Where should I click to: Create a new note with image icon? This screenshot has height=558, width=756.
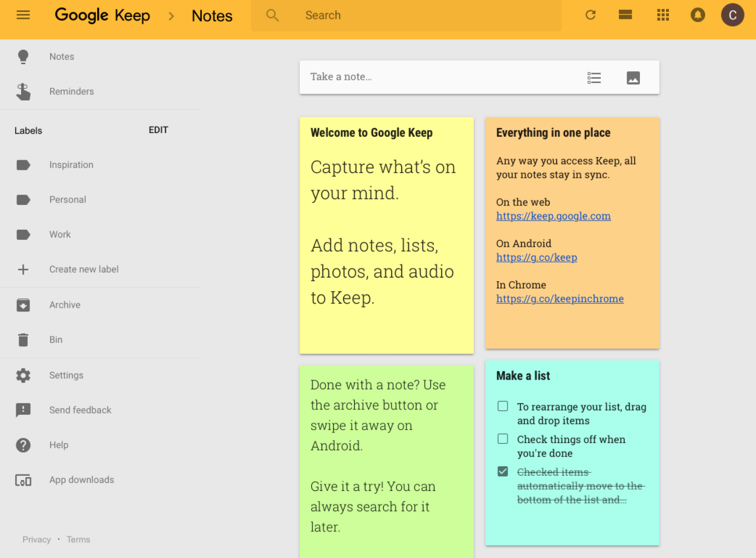coord(633,77)
